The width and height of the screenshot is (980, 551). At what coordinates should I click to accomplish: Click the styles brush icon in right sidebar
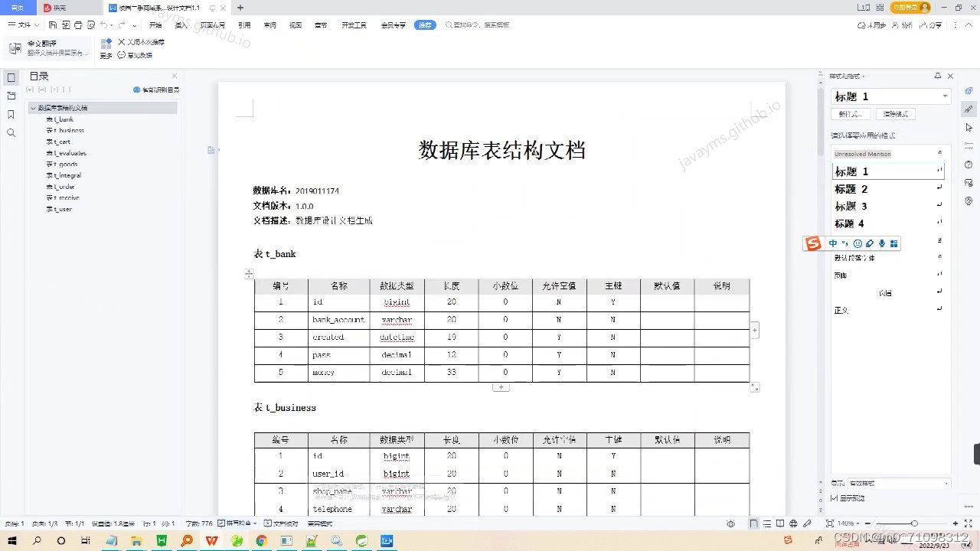[969, 109]
